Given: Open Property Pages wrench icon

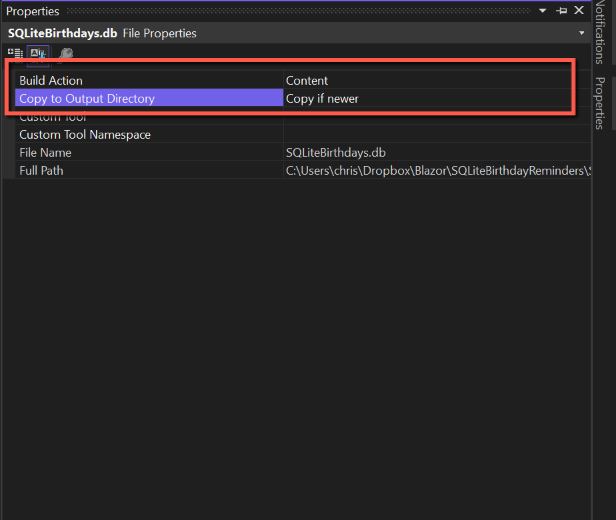Looking at the screenshot, I should pyautogui.click(x=66, y=53).
